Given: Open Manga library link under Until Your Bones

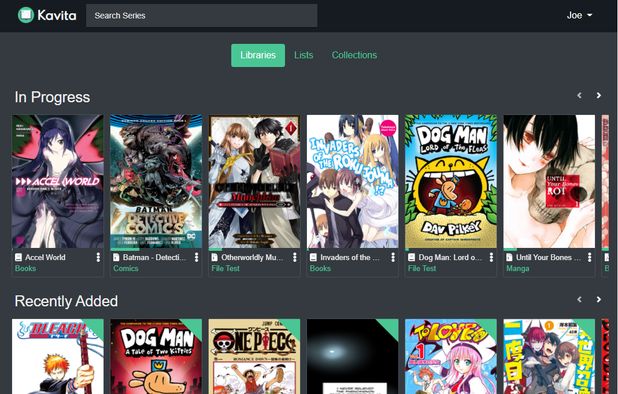Looking at the screenshot, I should click(517, 268).
